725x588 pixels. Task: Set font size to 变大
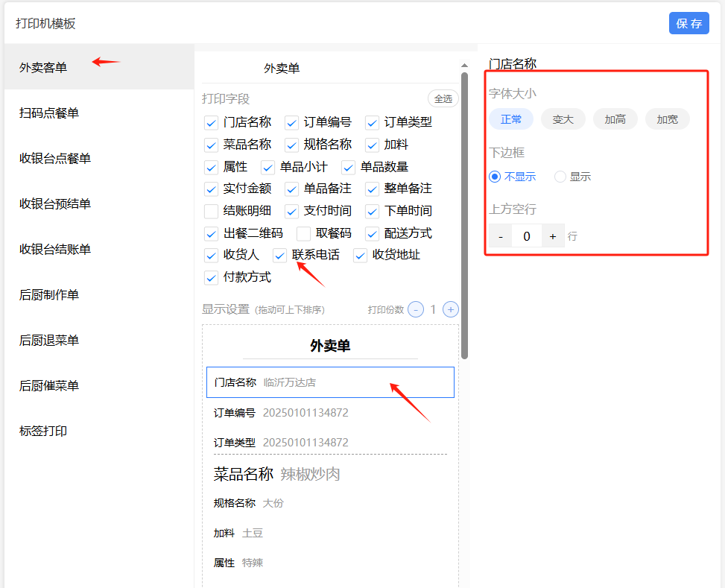click(x=563, y=119)
